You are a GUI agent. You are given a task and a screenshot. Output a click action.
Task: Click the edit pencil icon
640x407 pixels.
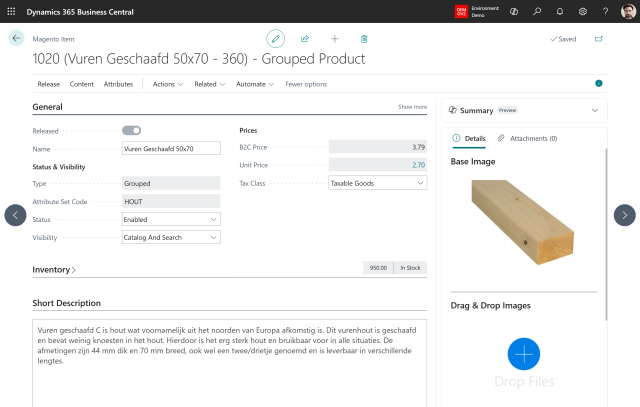pyautogui.click(x=276, y=39)
